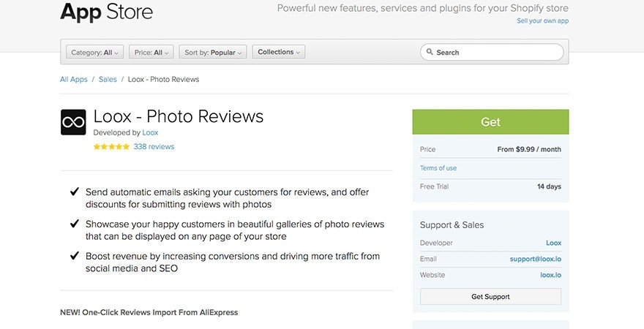Screen dimensions: 644x329
Task: Go to All Apps breadcrumb
Action: [x=73, y=80]
